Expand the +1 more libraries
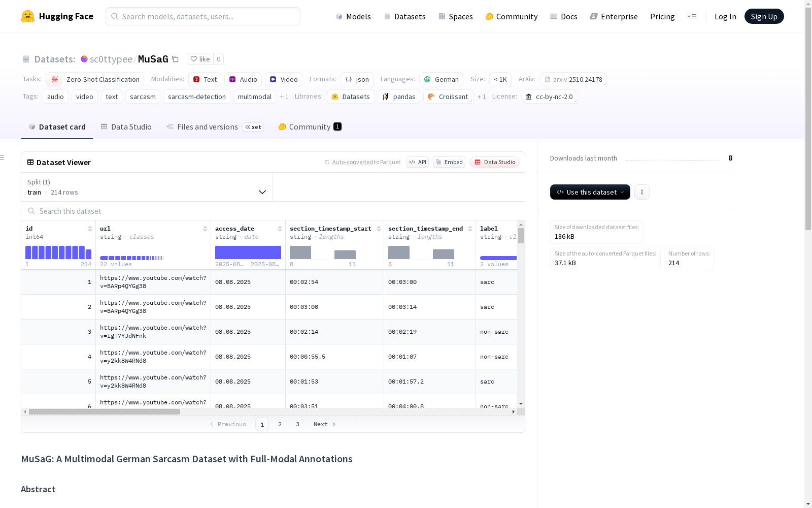 [482, 97]
